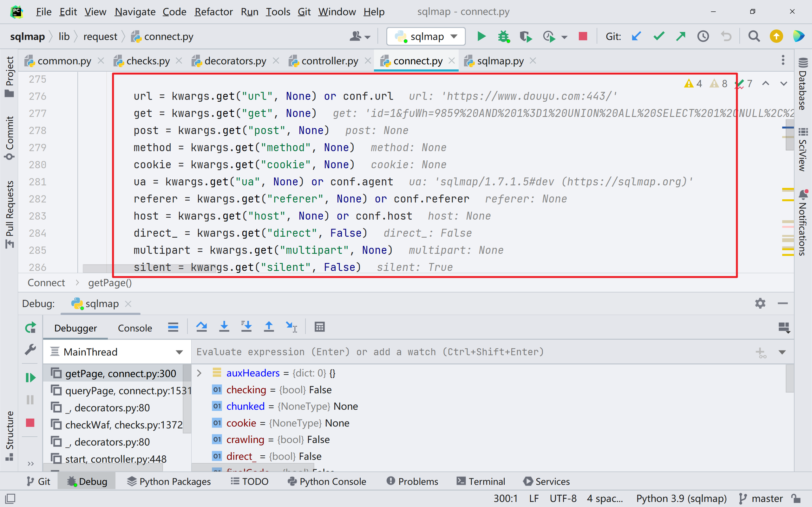Switch to the controller.py editor tab
The width and height of the screenshot is (812, 507).
(x=330, y=61)
